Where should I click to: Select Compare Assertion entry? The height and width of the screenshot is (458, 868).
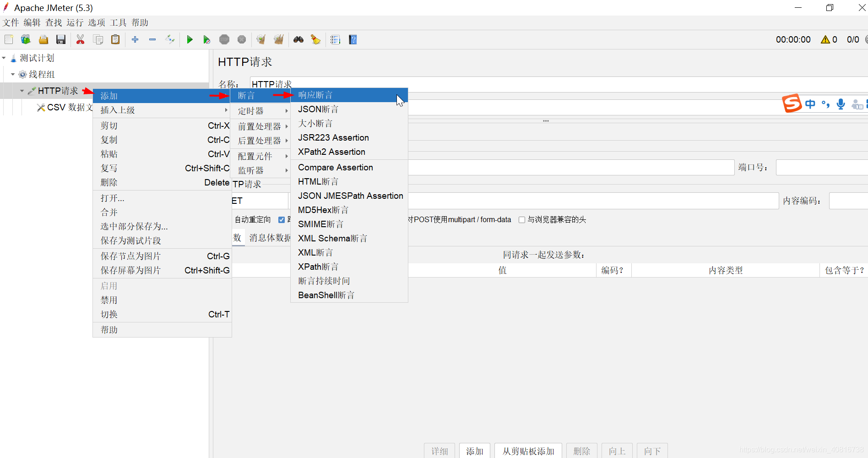349,167
